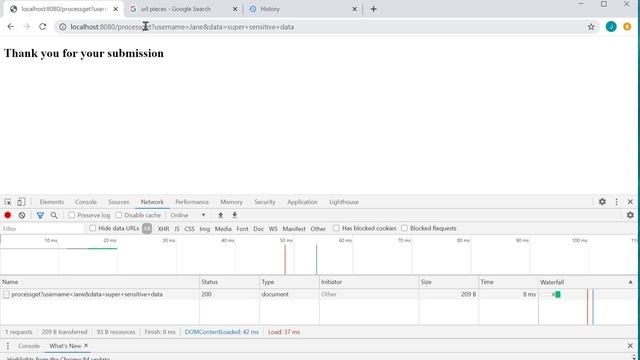Enable the Preserve log checkbox
This screenshot has width=640, height=360.
(x=71, y=215)
